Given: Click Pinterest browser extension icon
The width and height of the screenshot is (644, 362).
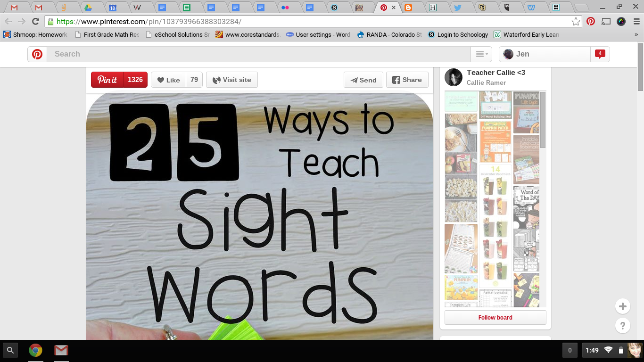Looking at the screenshot, I should (x=590, y=22).
